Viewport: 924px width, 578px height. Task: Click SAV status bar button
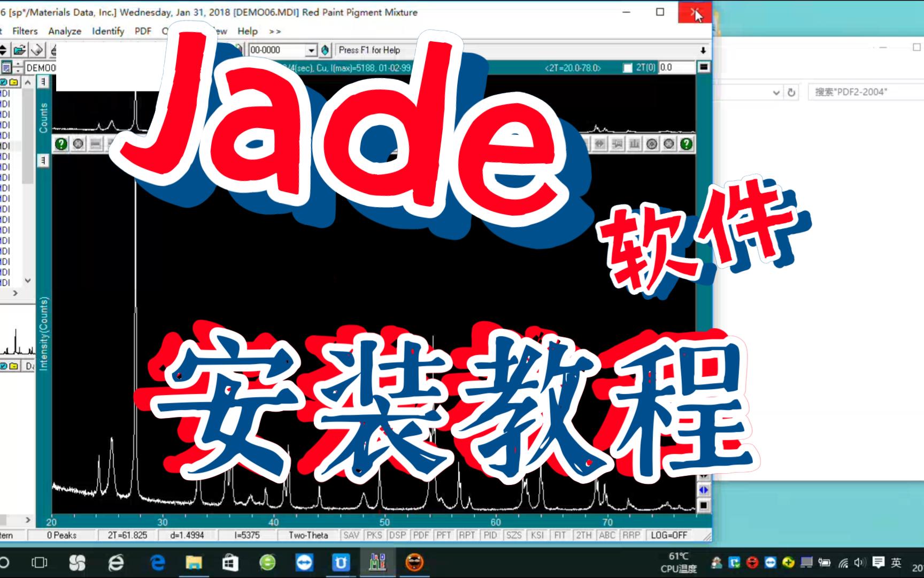[351, 535]
